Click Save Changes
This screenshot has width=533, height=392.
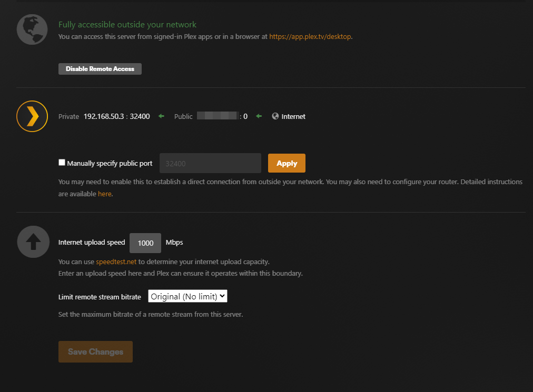tap(95, 351)
